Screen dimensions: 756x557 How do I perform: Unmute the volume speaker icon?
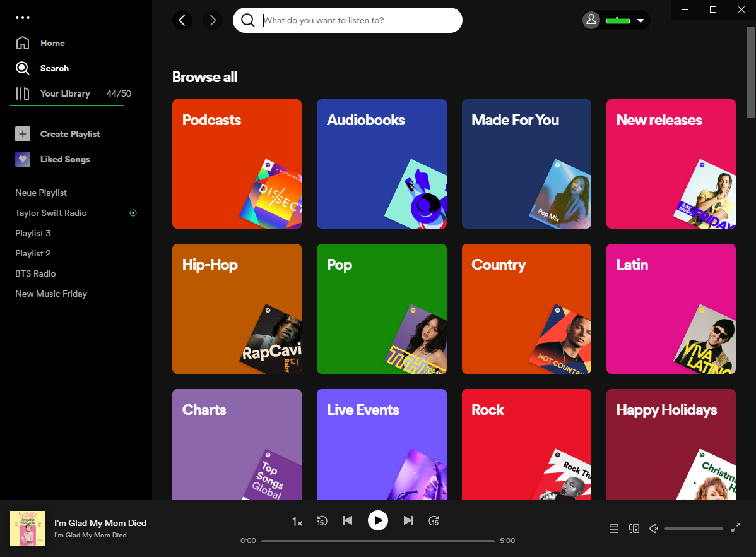654,529
